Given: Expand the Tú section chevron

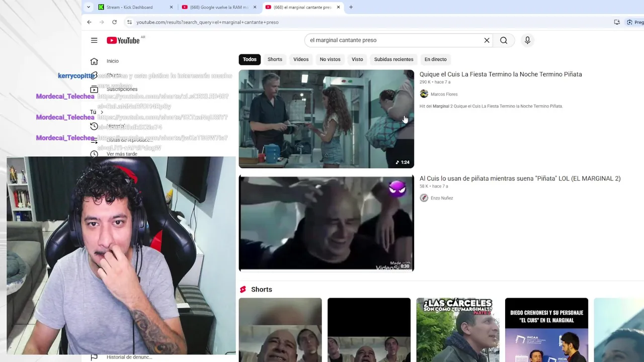Looking at the screenshot, I should [x=102, y=112].
